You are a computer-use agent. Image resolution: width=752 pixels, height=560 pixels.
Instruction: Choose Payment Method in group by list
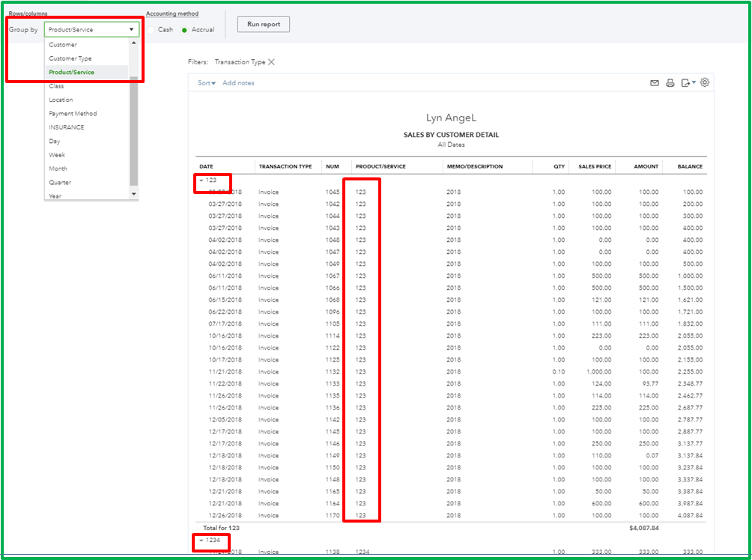[73, 114]
